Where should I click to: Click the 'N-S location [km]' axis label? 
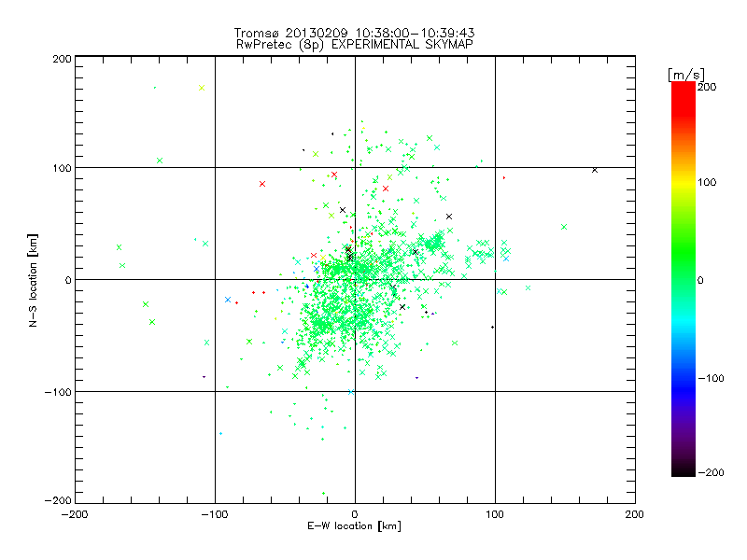point(33,280)
